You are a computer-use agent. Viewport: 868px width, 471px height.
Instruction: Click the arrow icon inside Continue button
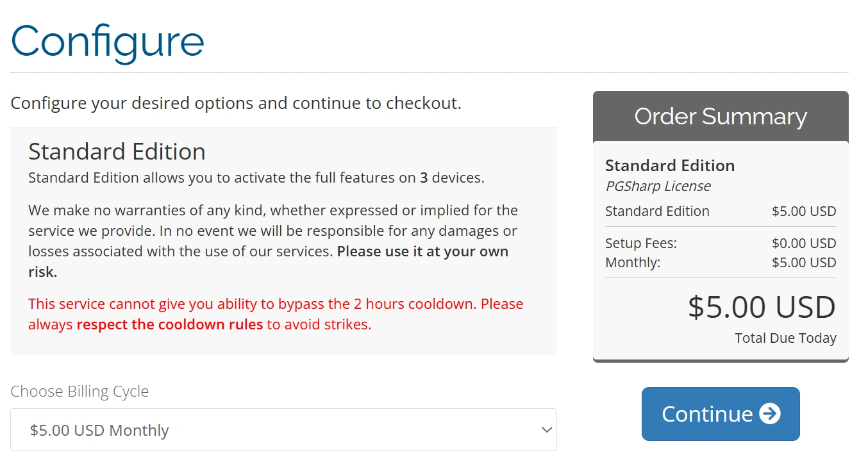(x=770, y=414)
